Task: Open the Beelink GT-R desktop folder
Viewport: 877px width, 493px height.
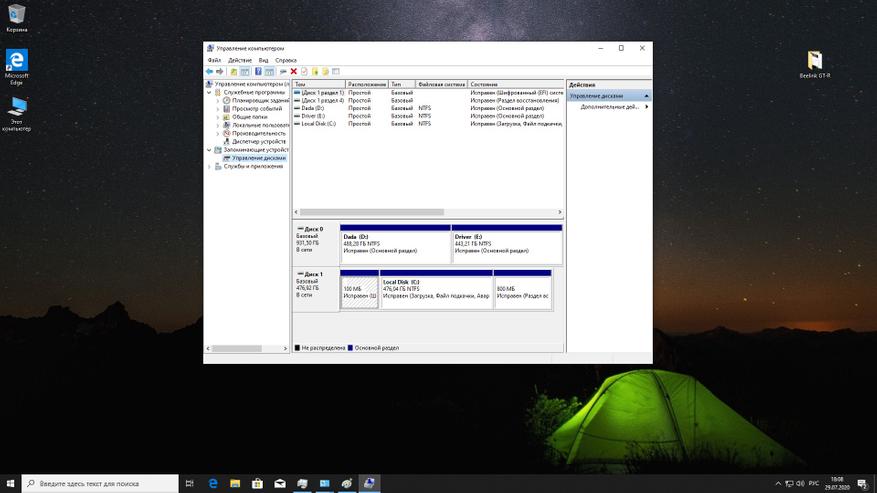Action: click(x=815, y=62)
